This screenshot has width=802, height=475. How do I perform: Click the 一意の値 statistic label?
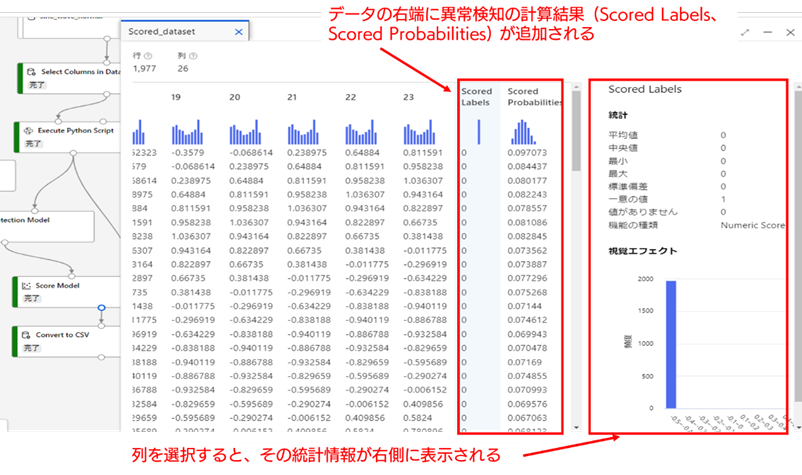tap(628, 199)
